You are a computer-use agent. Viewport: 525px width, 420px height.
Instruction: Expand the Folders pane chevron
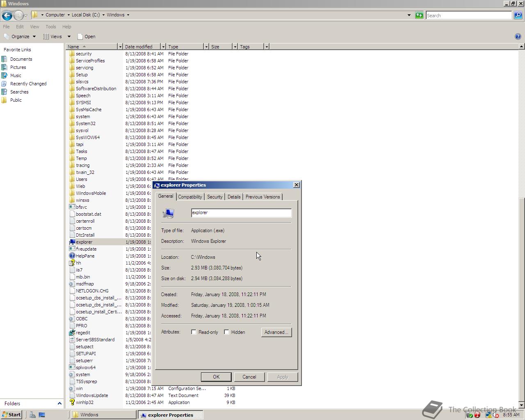59,404
